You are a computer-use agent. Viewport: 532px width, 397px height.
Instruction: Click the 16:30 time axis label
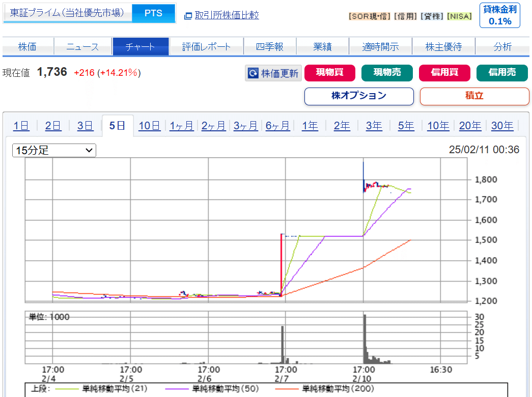(441, 370)
